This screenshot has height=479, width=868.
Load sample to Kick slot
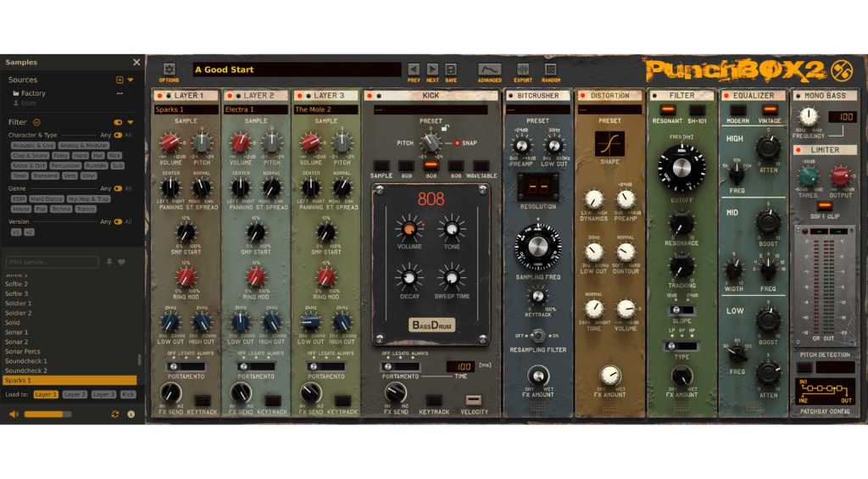(x=128, y=394)
